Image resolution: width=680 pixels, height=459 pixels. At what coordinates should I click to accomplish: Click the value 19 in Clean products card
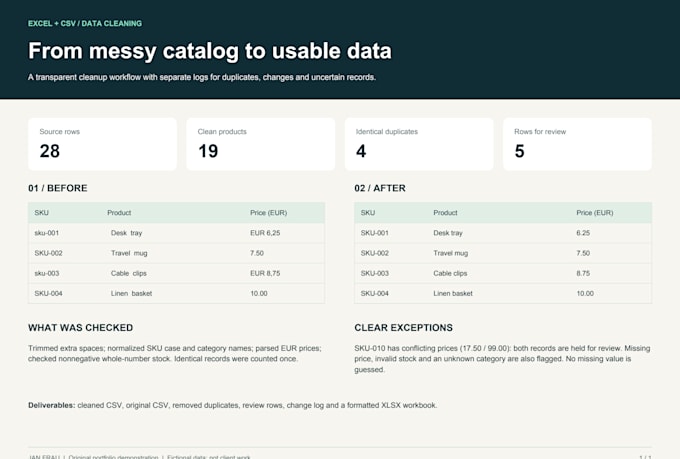tap(208, 151)
